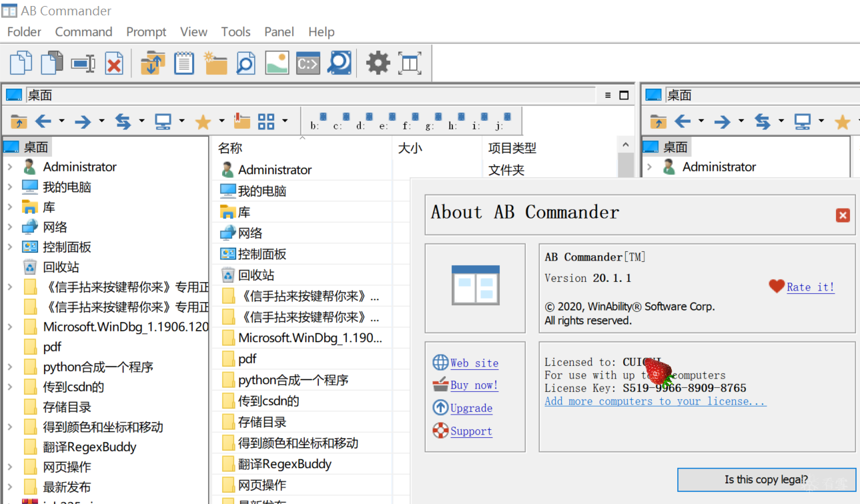The image size is (860, 504).
Task: Open the Folder menu
Action: point(24,32)
